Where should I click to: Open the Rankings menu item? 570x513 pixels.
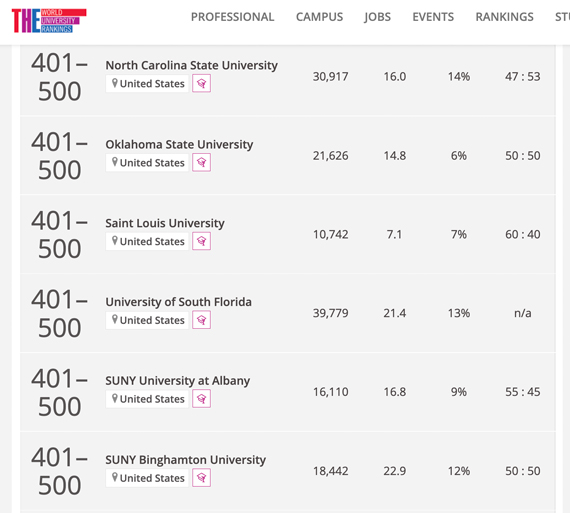click(x=505, y=17)
